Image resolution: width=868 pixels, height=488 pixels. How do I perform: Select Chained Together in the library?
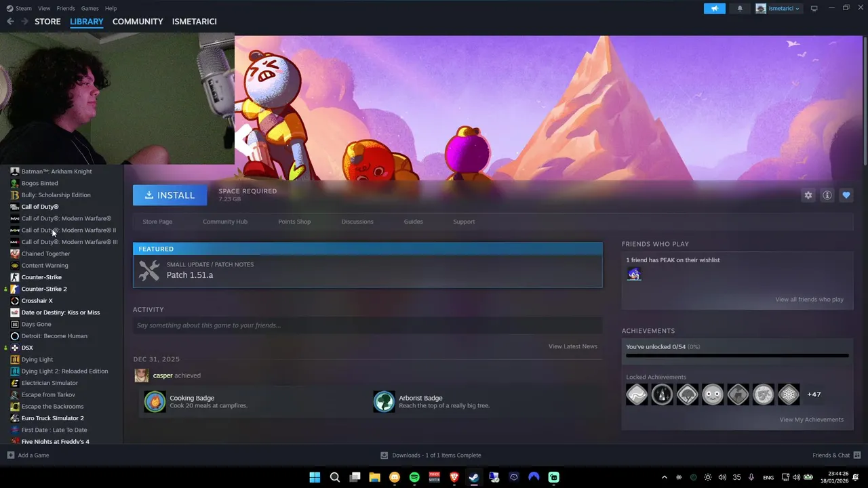(45, 253)
